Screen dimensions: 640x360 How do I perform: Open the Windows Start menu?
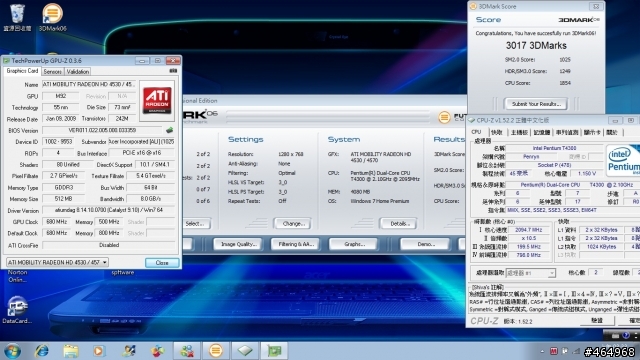[x=12, y=351]
